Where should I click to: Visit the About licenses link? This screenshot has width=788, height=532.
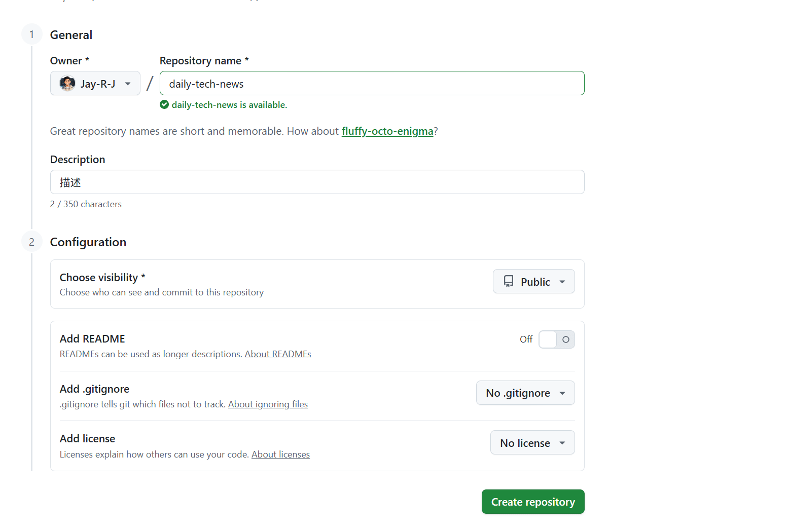[280, 454]
